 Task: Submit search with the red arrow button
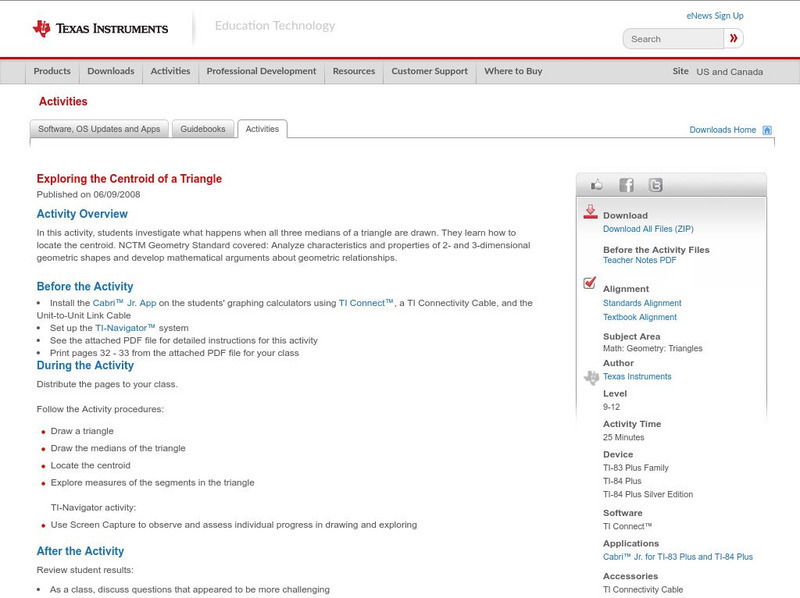(x=733, y=38)
